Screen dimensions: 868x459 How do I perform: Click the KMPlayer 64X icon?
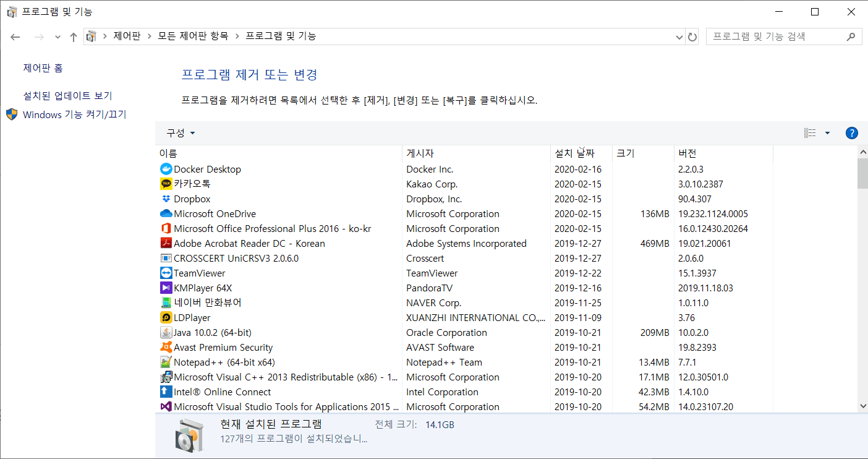tap(166, 288)
